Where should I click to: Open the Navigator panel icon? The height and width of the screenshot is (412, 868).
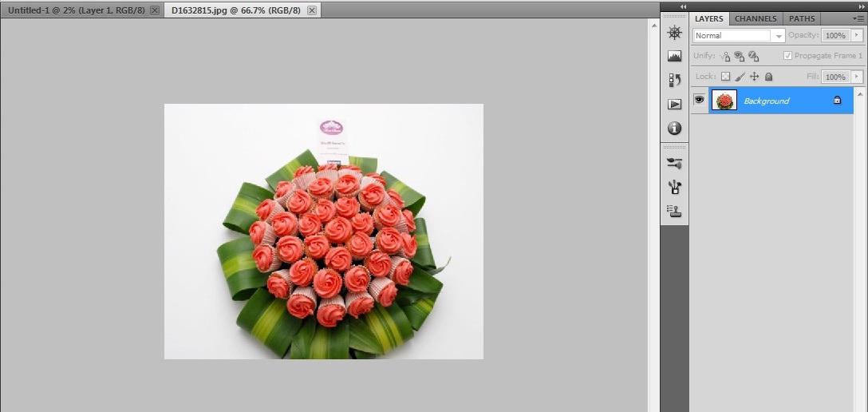[x=674, y=33]
